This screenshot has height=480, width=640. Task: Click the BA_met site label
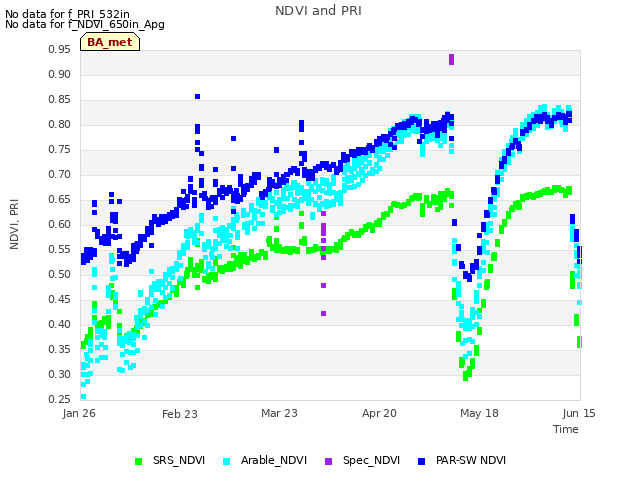110,42
